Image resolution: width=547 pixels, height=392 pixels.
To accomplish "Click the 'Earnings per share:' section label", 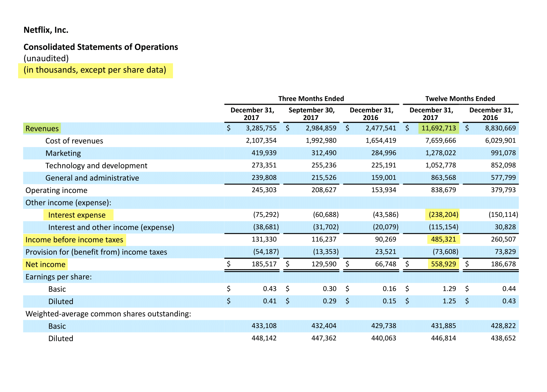I will (58, 277).
